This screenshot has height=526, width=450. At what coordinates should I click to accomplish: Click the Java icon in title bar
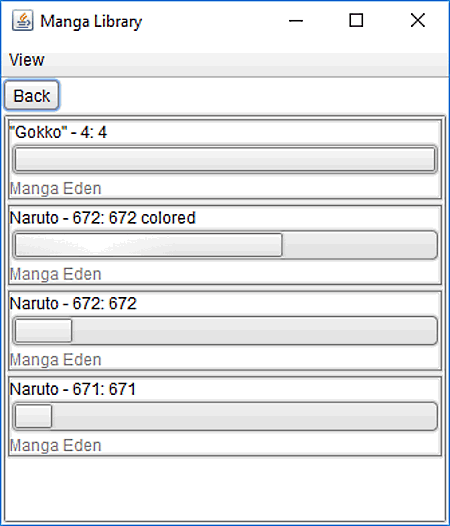22,21
